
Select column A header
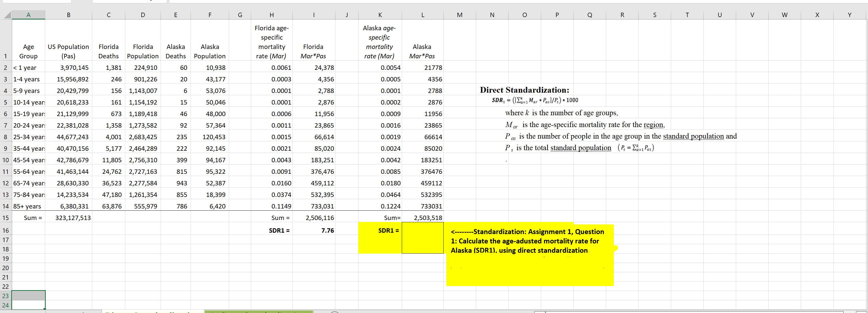pyautogui.click(x=28, y=15)
